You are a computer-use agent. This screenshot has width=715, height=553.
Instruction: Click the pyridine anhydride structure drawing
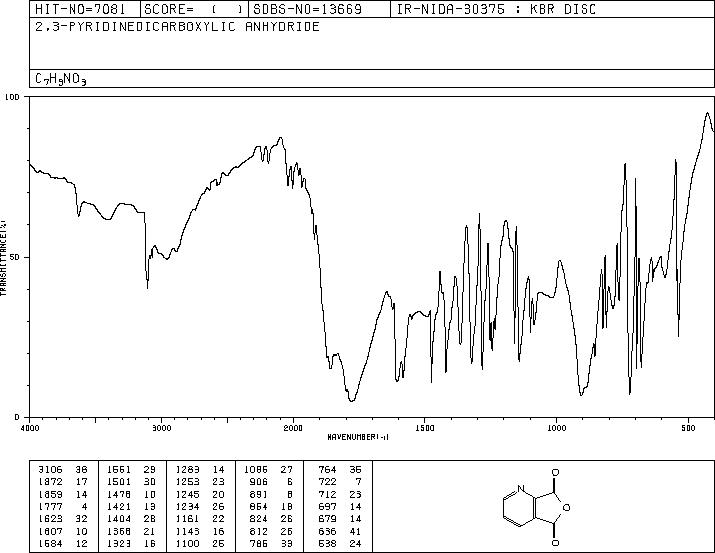(537, 507)
